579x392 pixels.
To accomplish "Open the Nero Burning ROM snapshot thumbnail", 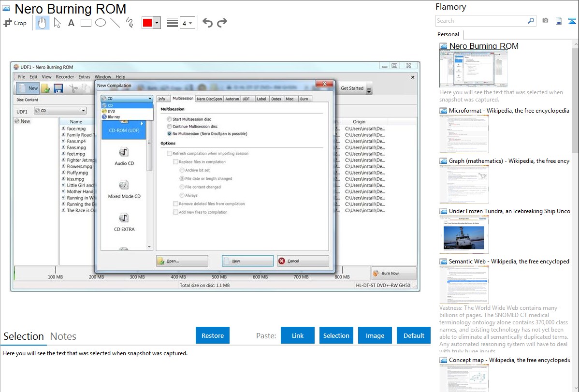I will (x=473, y=69).
